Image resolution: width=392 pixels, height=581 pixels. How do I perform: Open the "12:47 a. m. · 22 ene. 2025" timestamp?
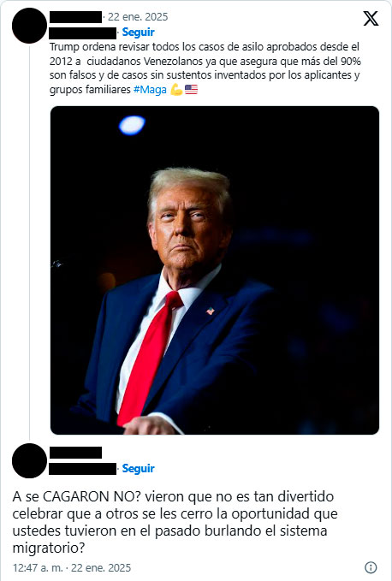[72, 567]
